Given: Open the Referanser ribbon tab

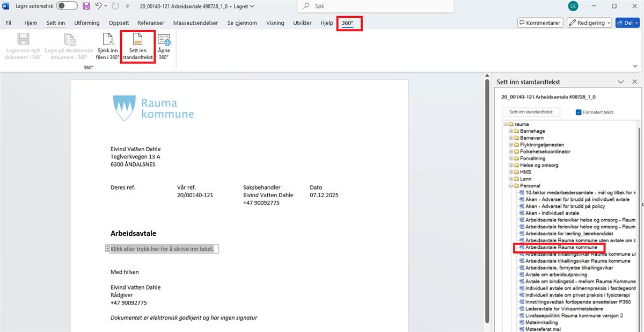Looking at the screenshot, I should 151,23.
